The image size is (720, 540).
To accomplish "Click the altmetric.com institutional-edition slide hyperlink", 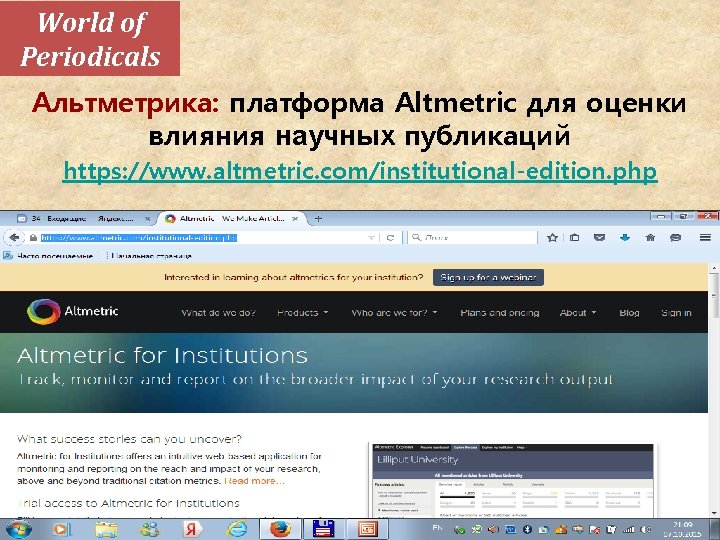I will pos(360,172).
